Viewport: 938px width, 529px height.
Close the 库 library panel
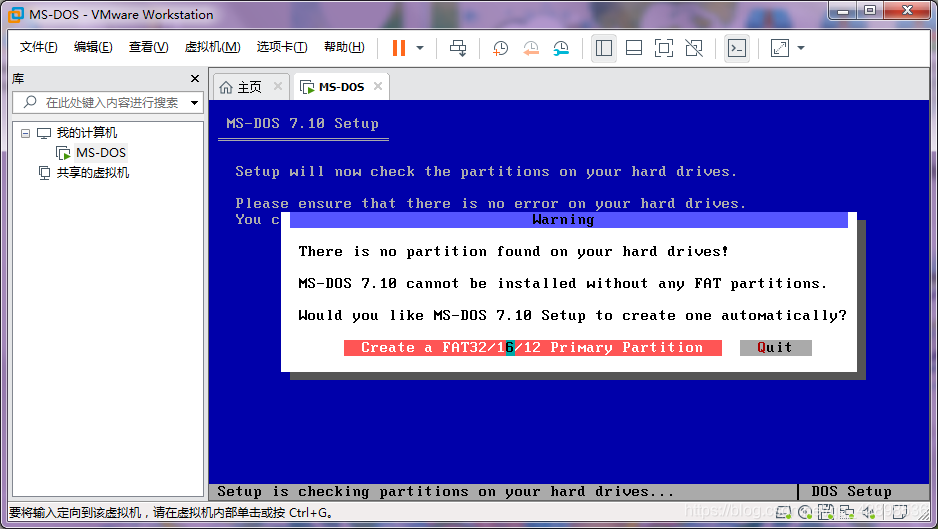(194, 78)
